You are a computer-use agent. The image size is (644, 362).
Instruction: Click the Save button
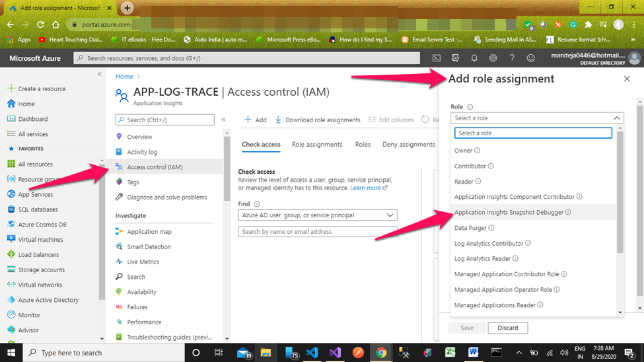click(x=467, y=328)
